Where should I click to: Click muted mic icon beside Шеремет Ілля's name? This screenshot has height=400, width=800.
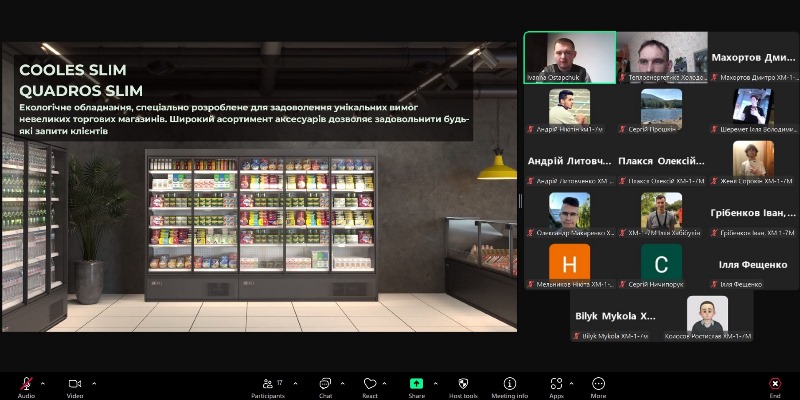[715, 130]
